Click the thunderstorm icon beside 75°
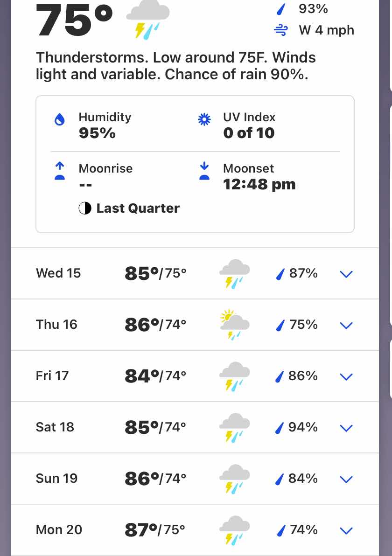The width and height of the screenshot is (392, 556). pos(148,19)
